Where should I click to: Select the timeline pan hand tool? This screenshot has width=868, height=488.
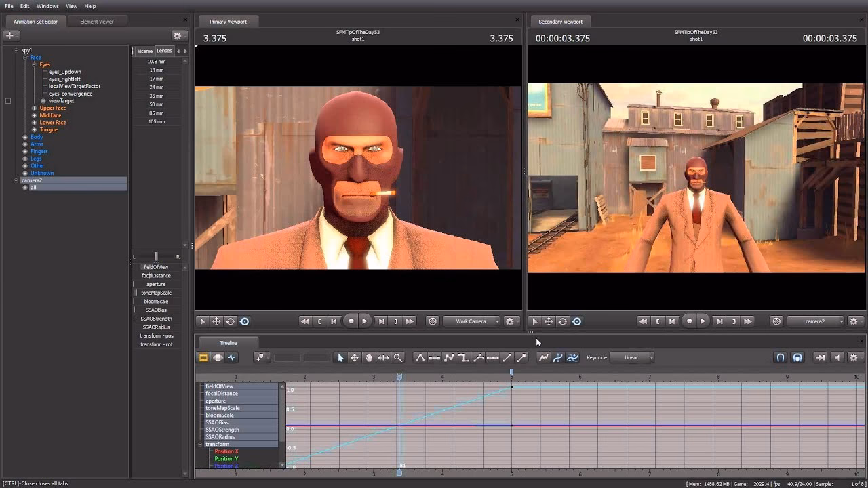[x=369, y=357]
